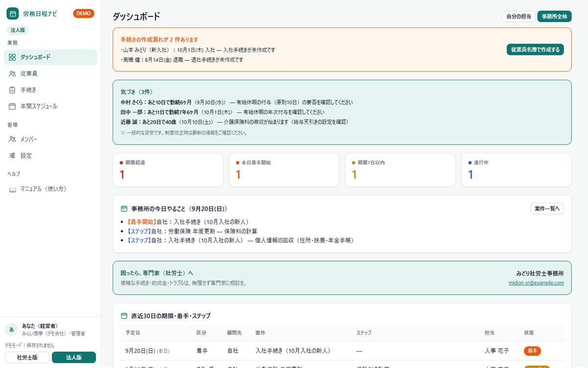Click the あなた（経営者） user name
Viewport: 588px width, 368px height.
click(40, 326)
